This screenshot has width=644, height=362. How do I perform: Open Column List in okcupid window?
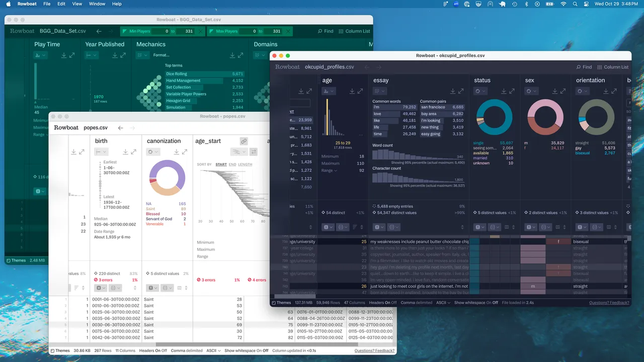[613, 67]
